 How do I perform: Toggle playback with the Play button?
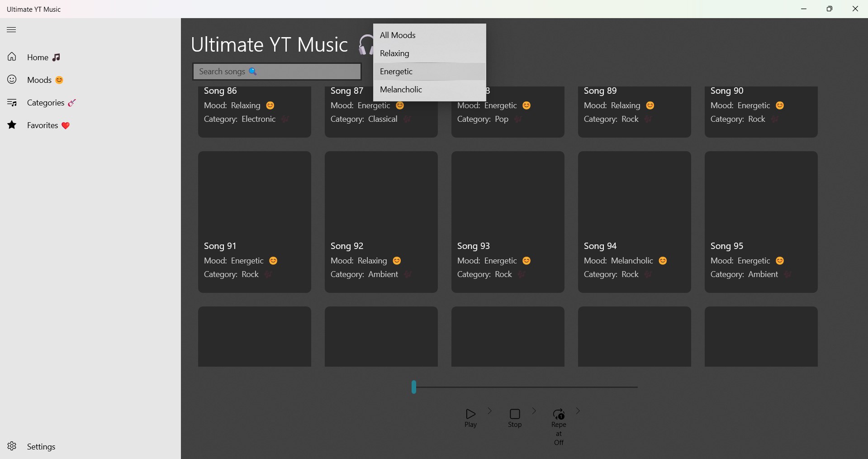[x=470, y=417]
